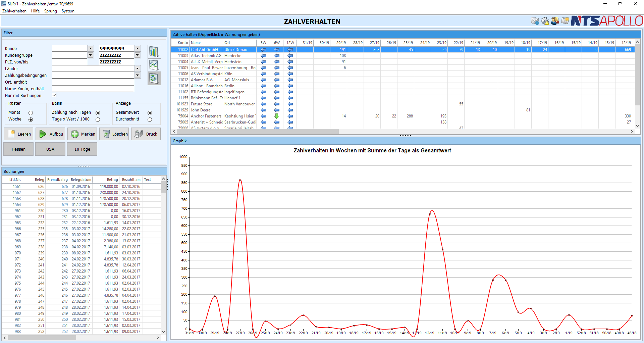
Task: Select Zahlung nach Tagen radio button
Action: coord(98,113)
